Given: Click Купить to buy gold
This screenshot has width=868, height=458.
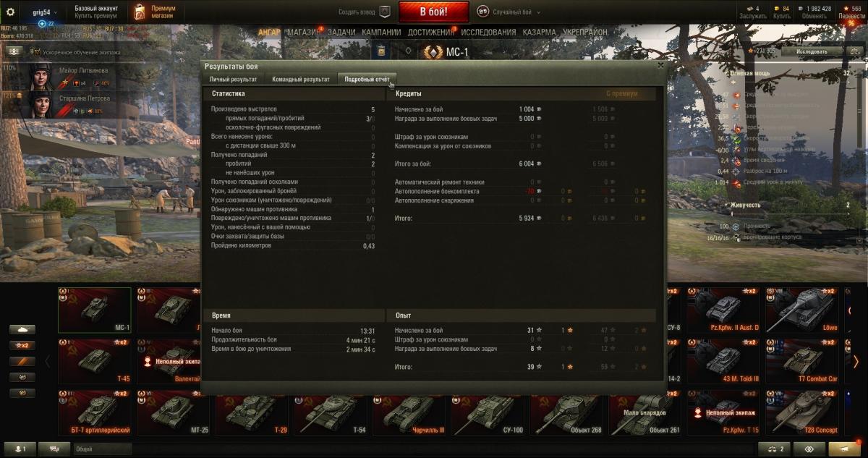Looking at the screenshot, I should click(781, 12).
